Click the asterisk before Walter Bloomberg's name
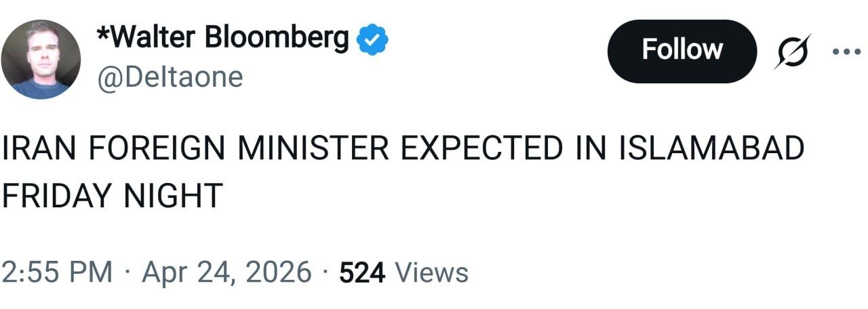Screen dimensions: 868x309 click(x=103, y=34)
